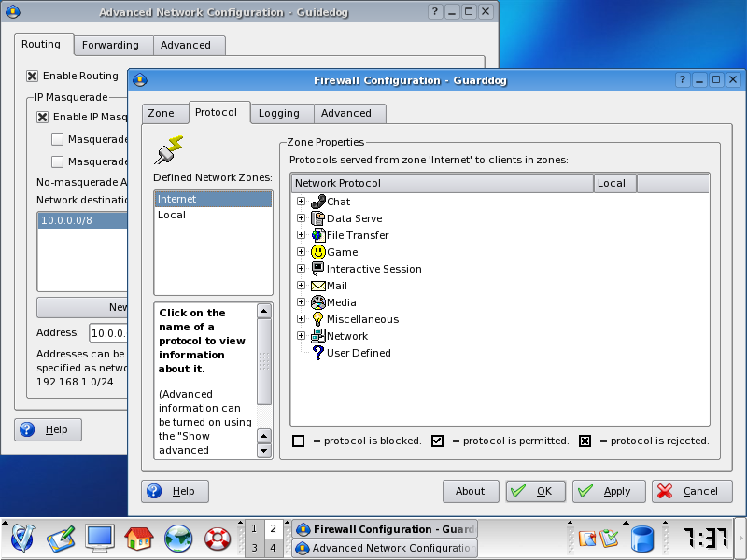Expand the Network protocol category

301,336
